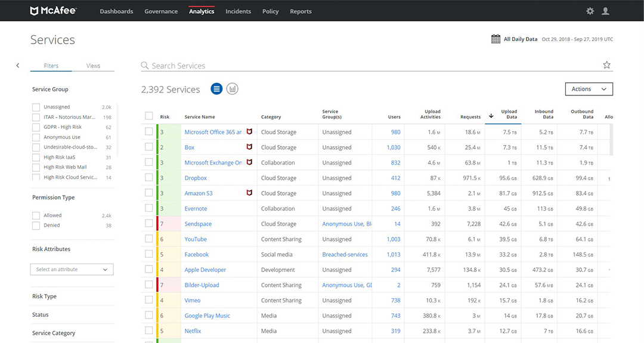Open the Google Play Music service link
This screenshot has width=644, height=343.
coord(207,316)
